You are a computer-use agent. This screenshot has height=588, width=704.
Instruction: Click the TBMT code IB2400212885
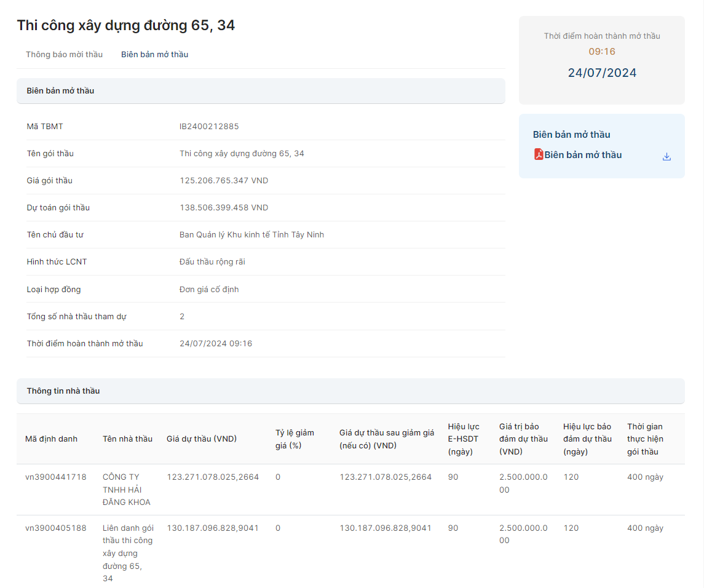209,127
